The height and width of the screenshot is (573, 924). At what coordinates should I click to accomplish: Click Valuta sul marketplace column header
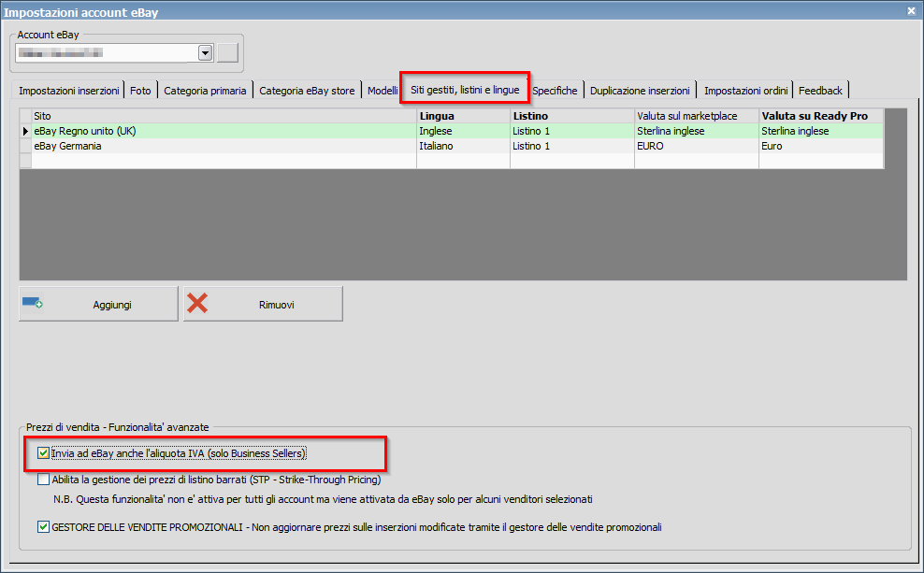(697, 116)
